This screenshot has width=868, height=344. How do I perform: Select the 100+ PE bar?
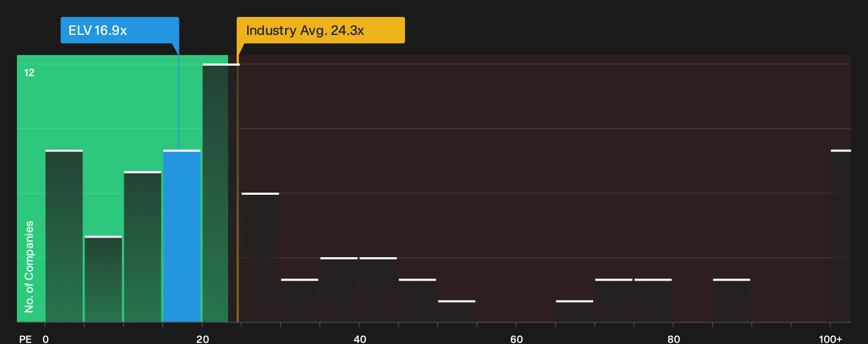(x=841, y=236)
